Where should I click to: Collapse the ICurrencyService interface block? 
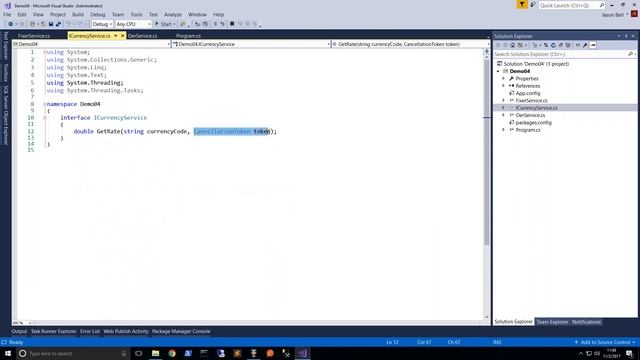[44, 118]
